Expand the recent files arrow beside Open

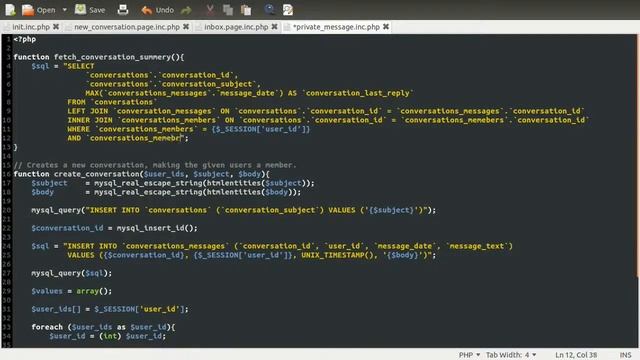64,10
